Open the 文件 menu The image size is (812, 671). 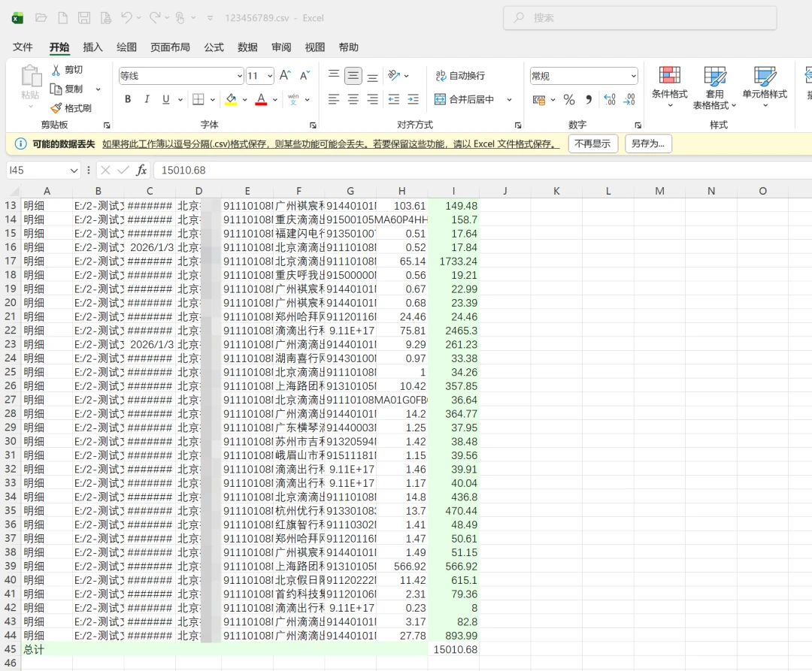click(23, 47)
